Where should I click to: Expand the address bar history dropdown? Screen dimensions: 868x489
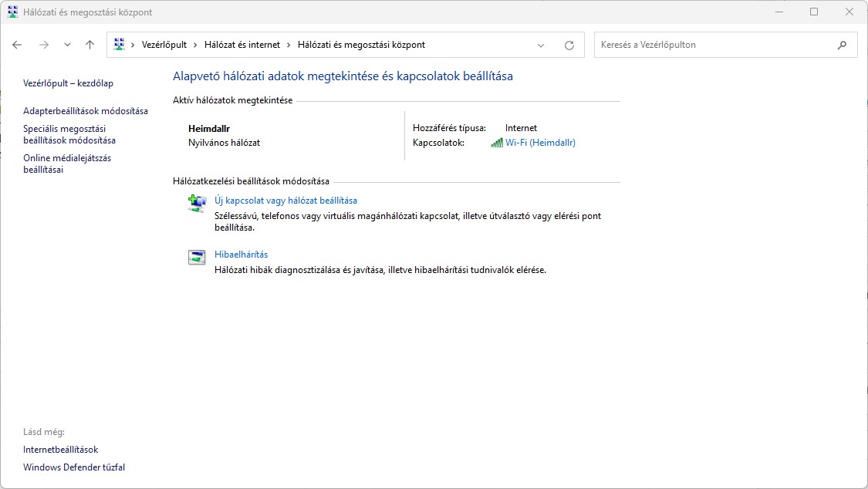[x=541, y=45]
